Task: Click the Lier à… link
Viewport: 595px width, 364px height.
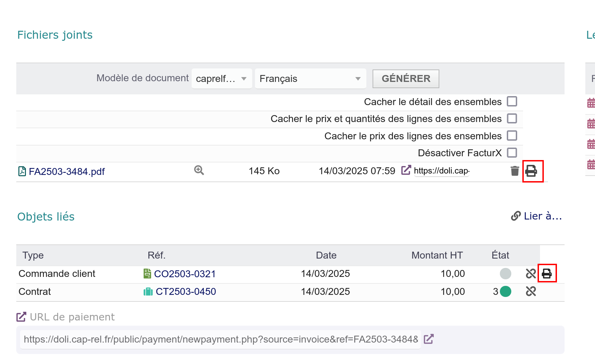Action: coord(542,216)
